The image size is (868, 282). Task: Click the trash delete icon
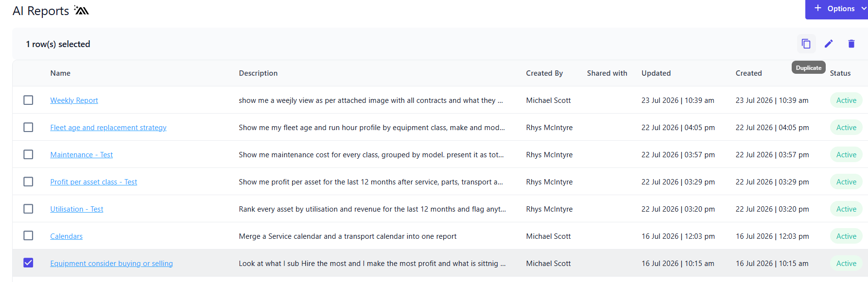point(851,44)
